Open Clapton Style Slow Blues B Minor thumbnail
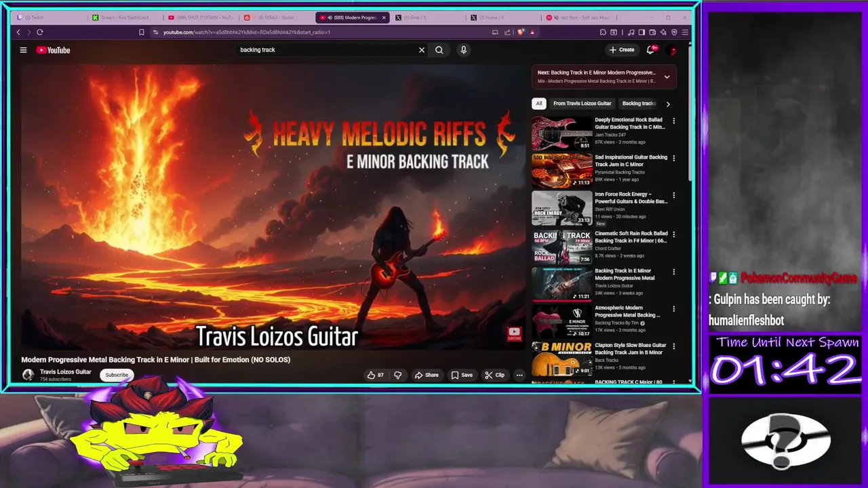The height and width of the screenshot is (488, 868). click(562, 359)
